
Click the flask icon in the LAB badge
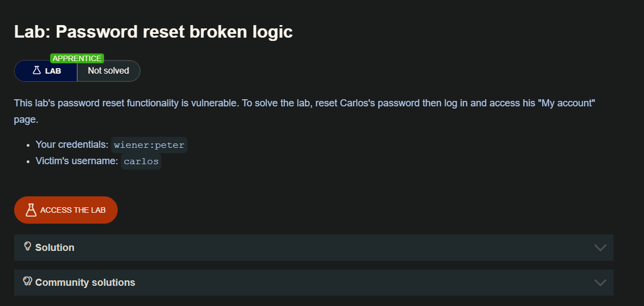click(x=37, y=70)
